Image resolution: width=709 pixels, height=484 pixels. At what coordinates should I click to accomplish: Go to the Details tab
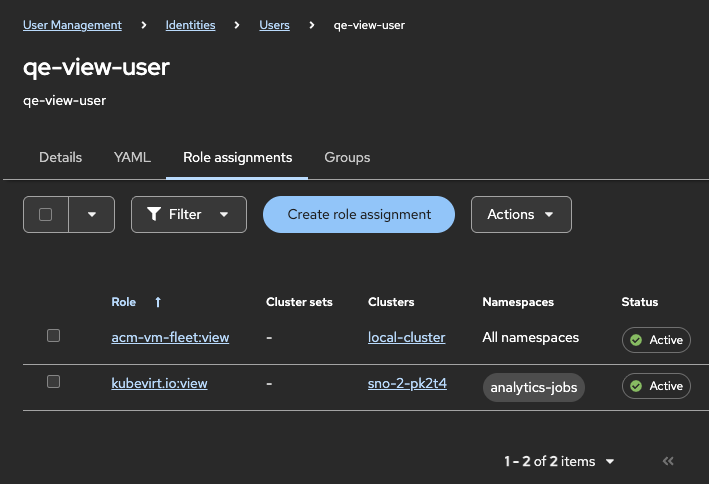pyautogui.click(x=60, y=157)
